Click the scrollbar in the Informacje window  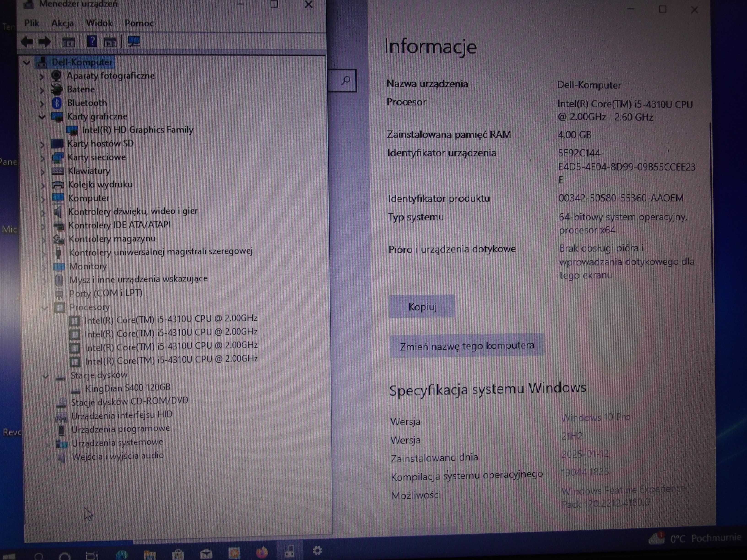(x=711, y=213)
